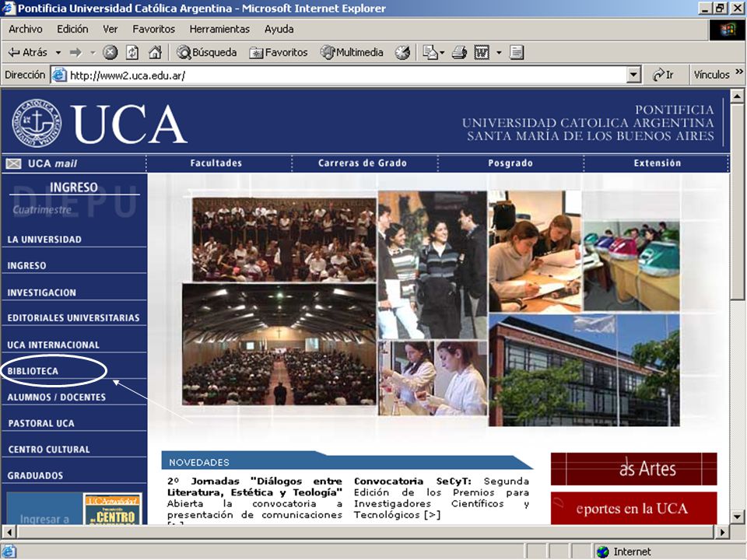
Task: Click the 'eportes en la UCA' banner
Action: tap(633, 509)
